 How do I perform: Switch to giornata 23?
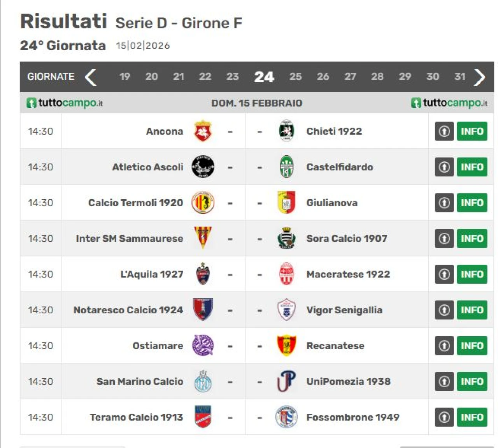232,77
